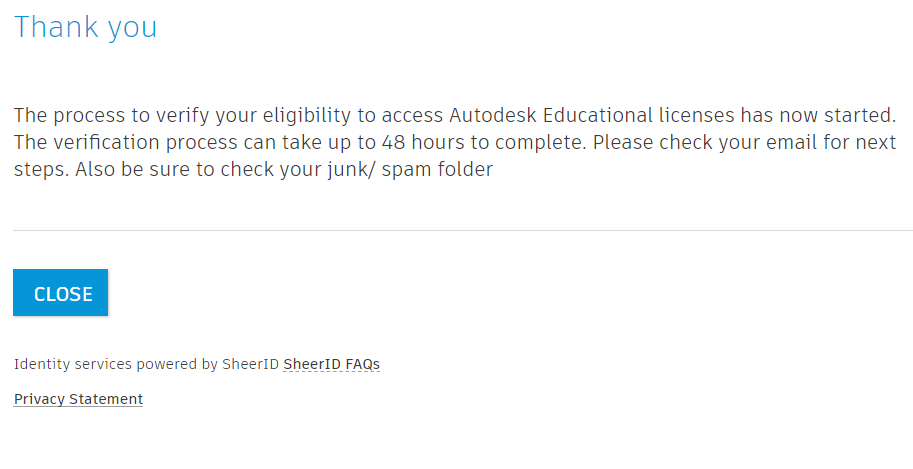Click the "Identity services" footer text
913x469 pixels.
pos(72,364)
